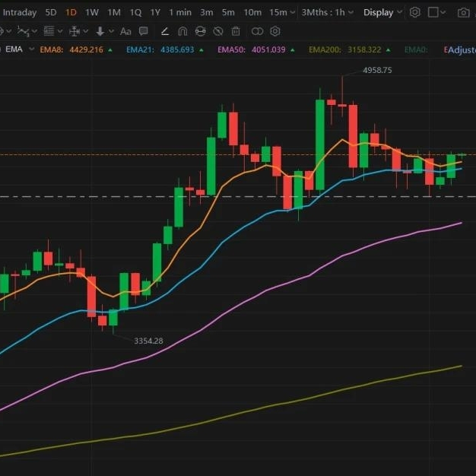Click the 4958.75 high price label
The width and height of the screenshot is (476, 476).
(377, 70)
